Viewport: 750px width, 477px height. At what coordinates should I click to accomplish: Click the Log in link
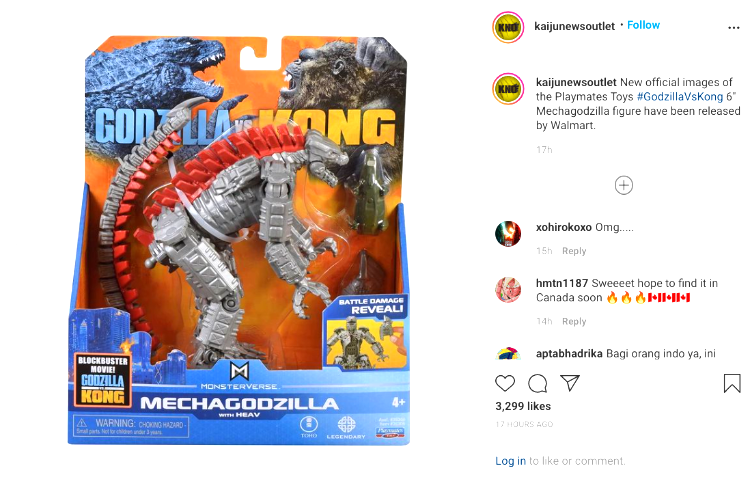pos(510,461)
